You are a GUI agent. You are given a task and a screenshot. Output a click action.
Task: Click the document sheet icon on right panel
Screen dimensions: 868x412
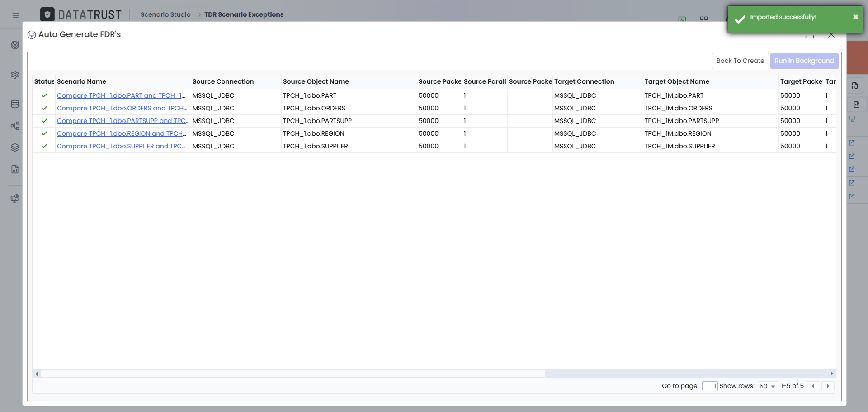(x=857, y=104)
